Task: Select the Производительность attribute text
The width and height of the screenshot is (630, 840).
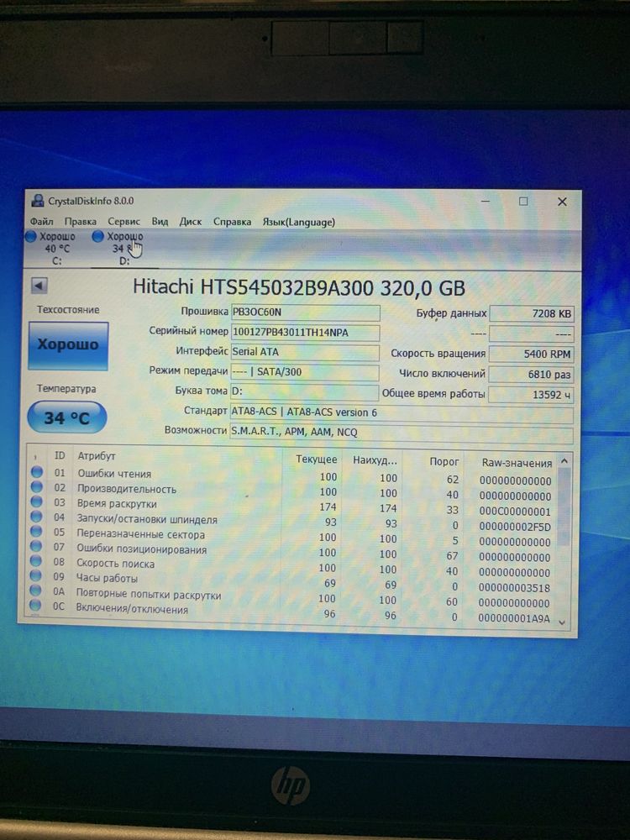Action: (x=127, y=489)
